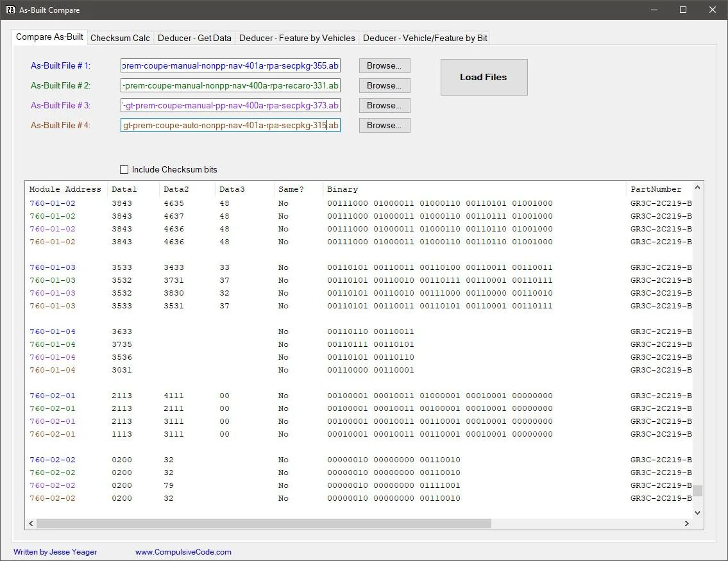Click Data2 value '2111'
The height and width of the screenshot is (561, 728).
point(174,409)
